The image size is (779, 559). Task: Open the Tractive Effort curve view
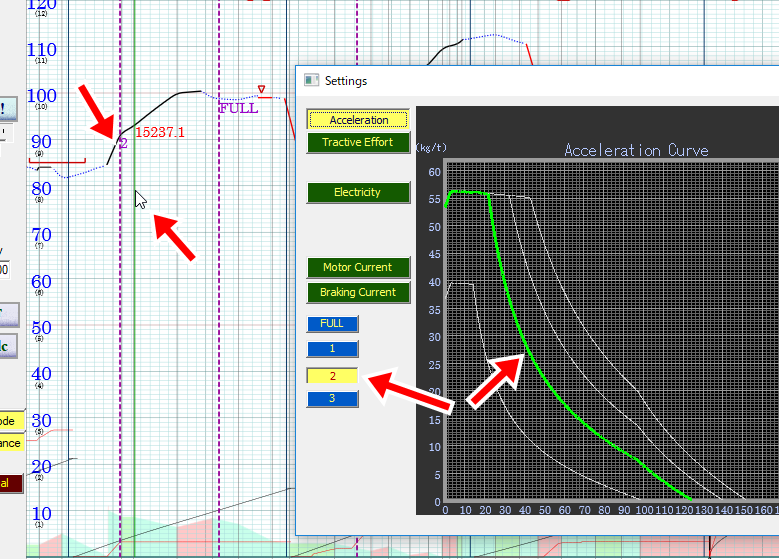358,142
